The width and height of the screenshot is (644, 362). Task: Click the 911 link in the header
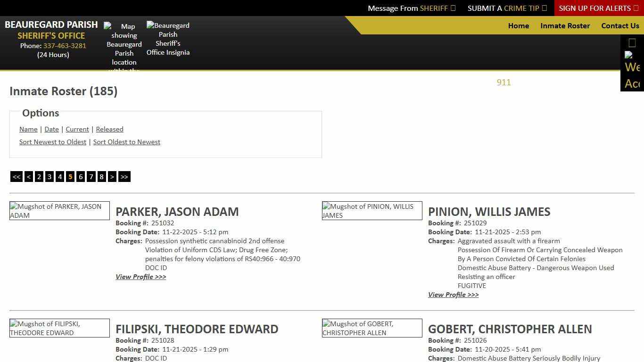504,82
